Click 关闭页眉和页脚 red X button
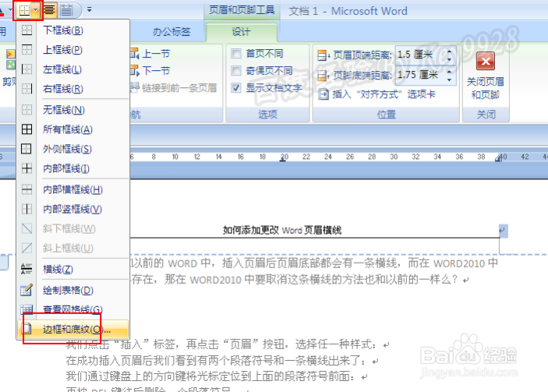Image resolution: width=548 pixels, height=392 pixels. 486,62
